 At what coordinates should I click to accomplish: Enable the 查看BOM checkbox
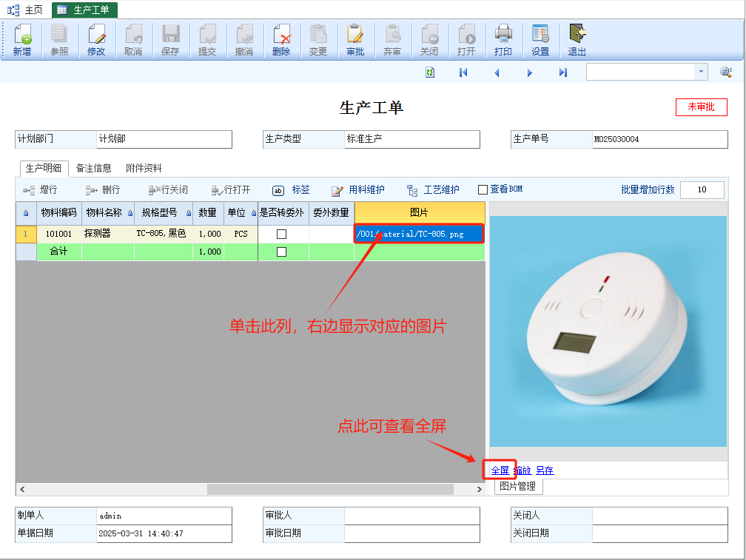tap(483, 189)
